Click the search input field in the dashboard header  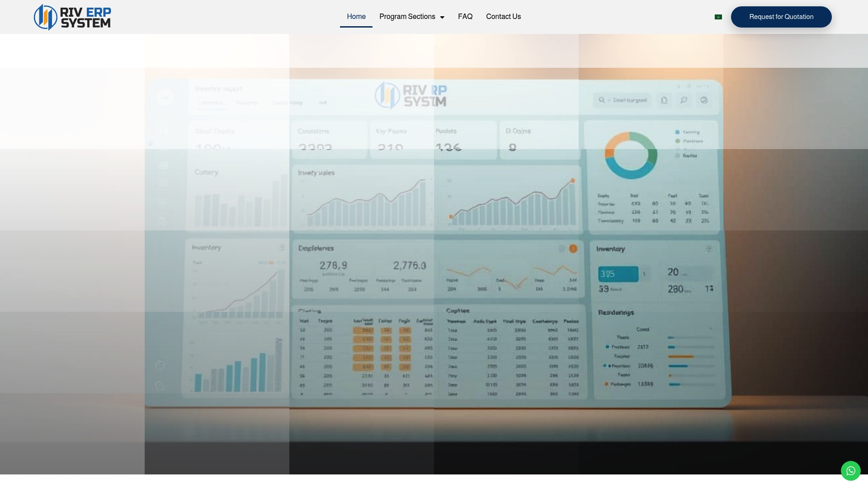pos(624,100)
